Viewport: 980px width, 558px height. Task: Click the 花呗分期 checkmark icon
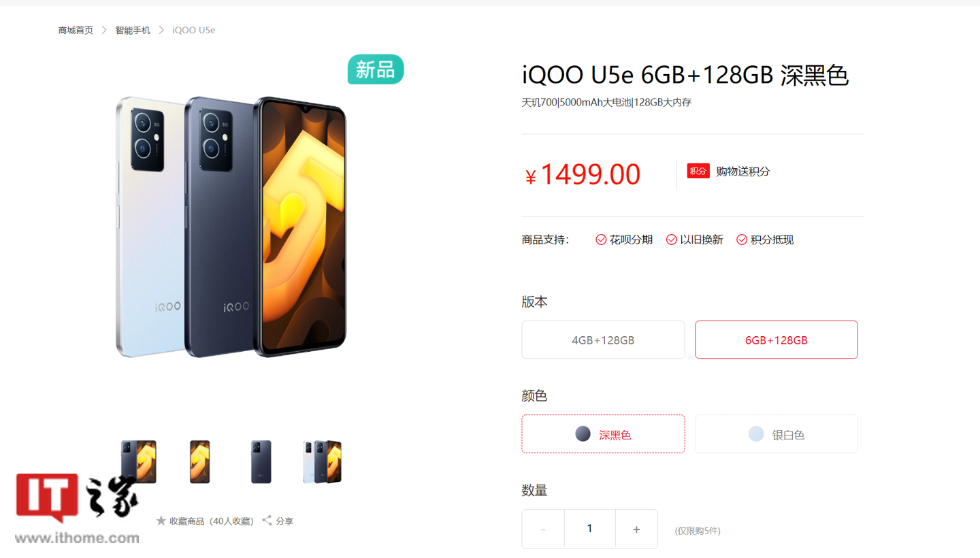(x=601, y=240)
